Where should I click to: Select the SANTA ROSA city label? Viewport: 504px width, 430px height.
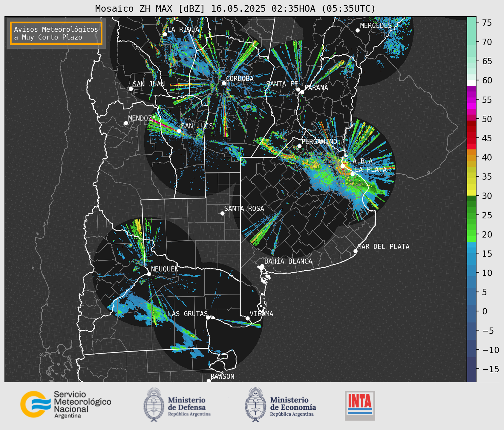tap(244, 209)
